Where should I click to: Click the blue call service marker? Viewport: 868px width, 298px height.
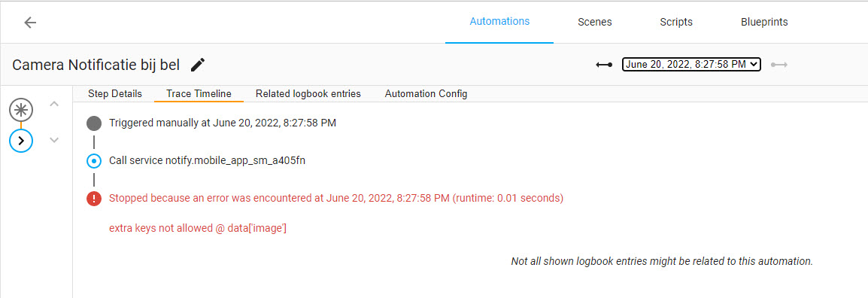click(94, 161)
